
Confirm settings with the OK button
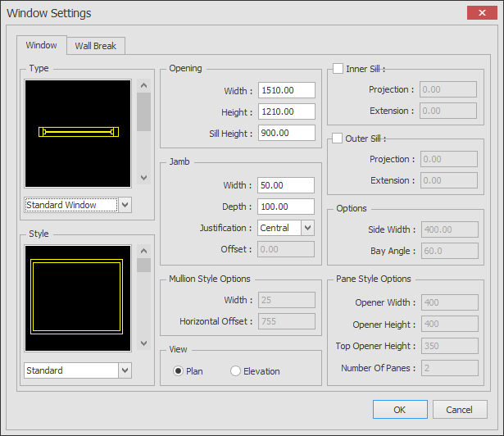400,409
